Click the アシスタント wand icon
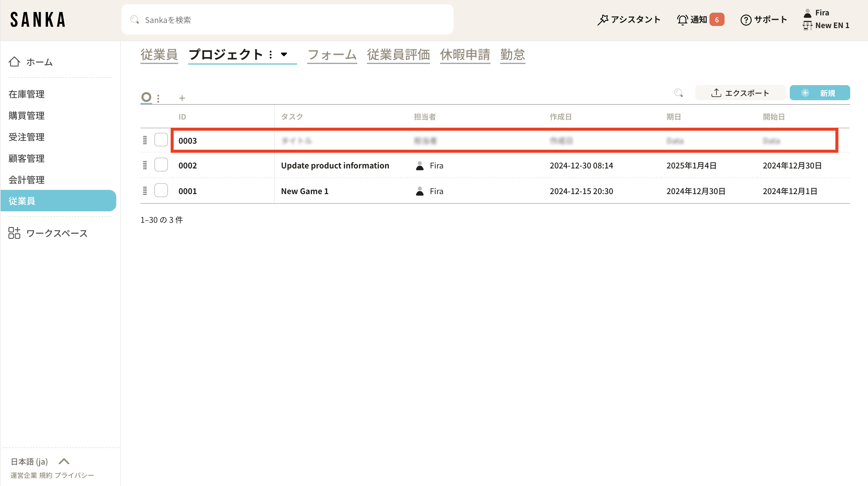 click(x=603, y=20)
